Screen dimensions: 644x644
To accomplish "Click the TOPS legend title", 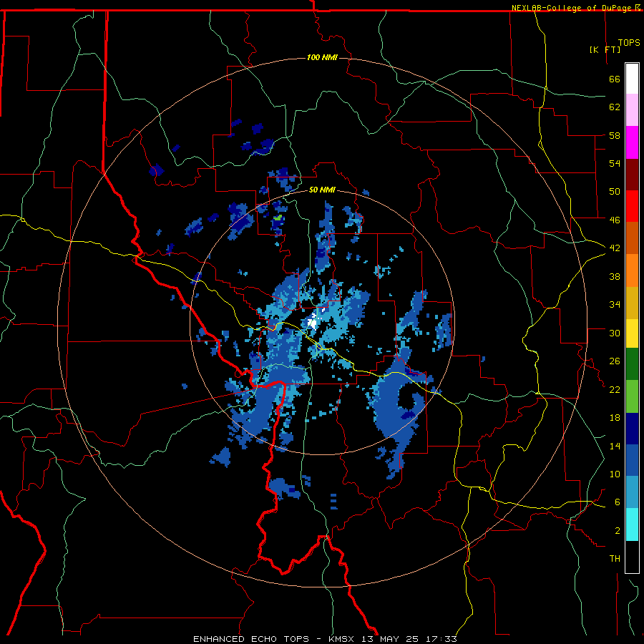I will [x=629, y=42].
